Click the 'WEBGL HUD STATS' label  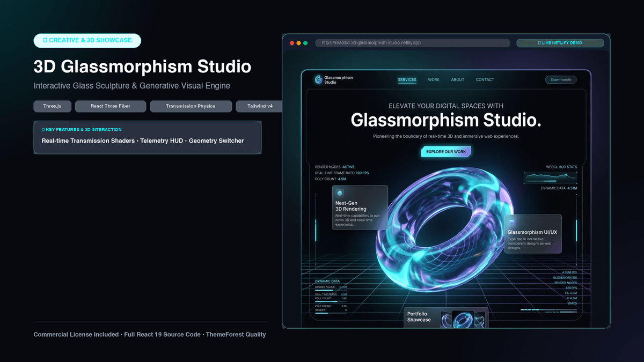pos(561,167)
